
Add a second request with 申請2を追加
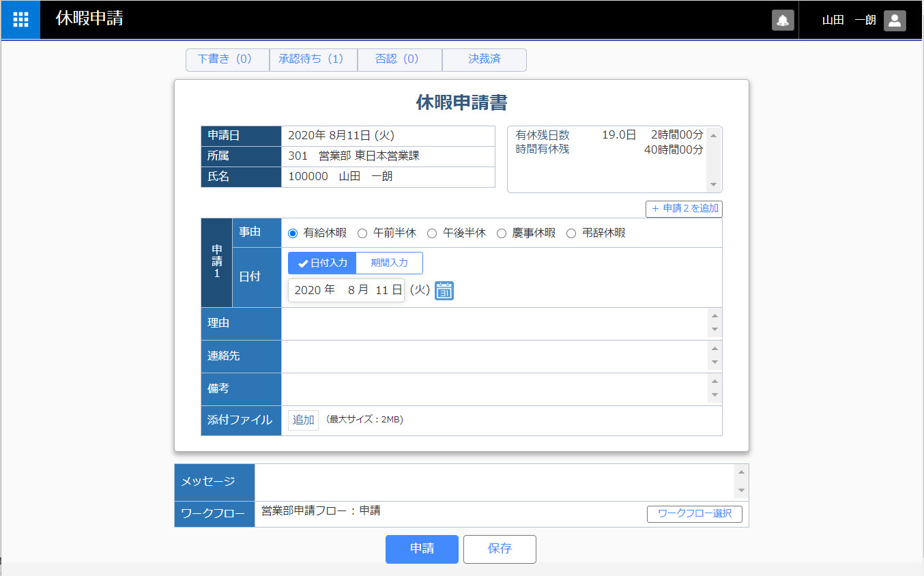pos(684,209)
